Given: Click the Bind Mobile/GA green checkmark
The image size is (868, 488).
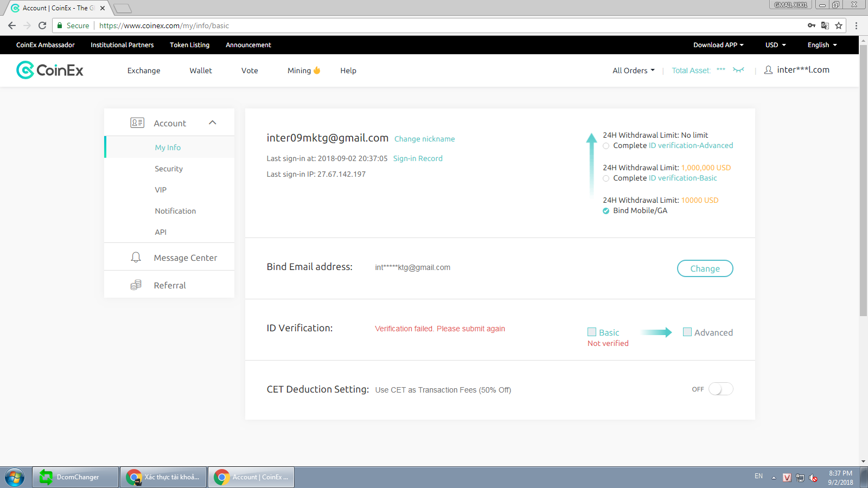Looking at the screenshot, I should click(606, 211).
